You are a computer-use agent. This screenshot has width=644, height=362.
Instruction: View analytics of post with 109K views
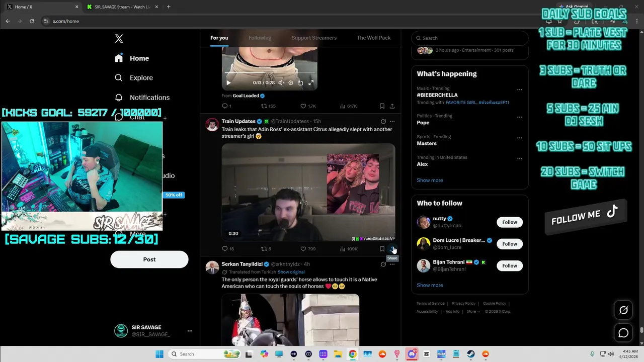click(x=349, y=249)
